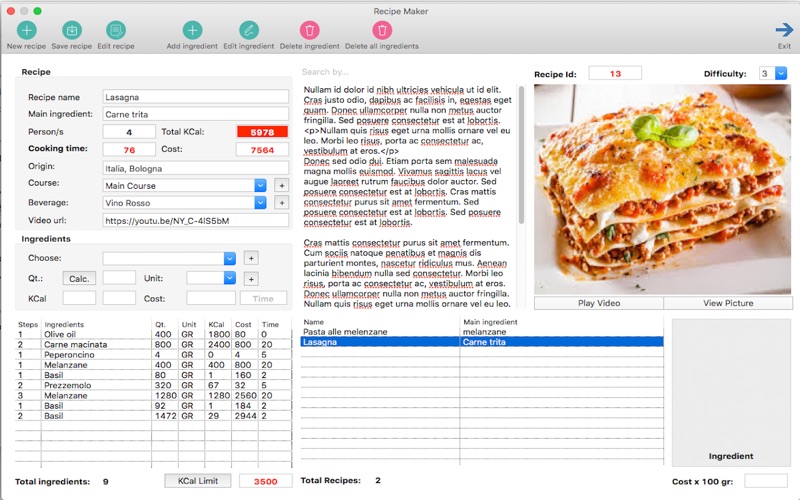Select the Prezzemolo ingredient row

pos(153,385)
